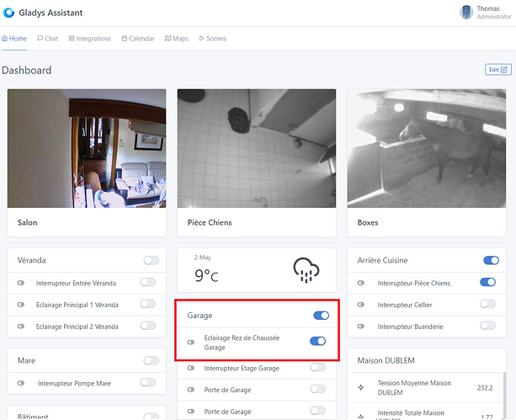Screen dimensions: 516x420
Task: Click switch icon beside first Porte de Garage
Action: tap(191, 390)
